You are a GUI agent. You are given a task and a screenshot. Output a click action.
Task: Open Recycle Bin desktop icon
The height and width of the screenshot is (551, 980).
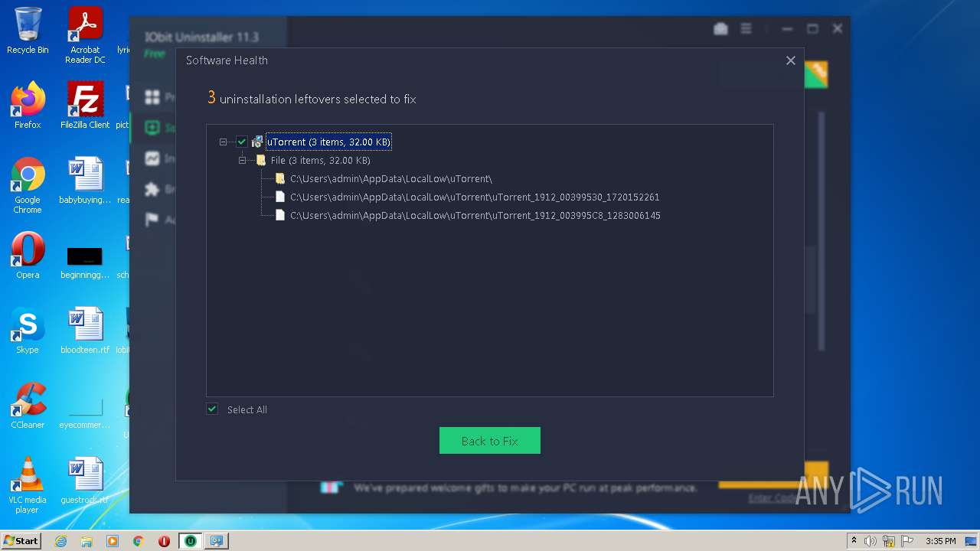(x=28, y=31)
